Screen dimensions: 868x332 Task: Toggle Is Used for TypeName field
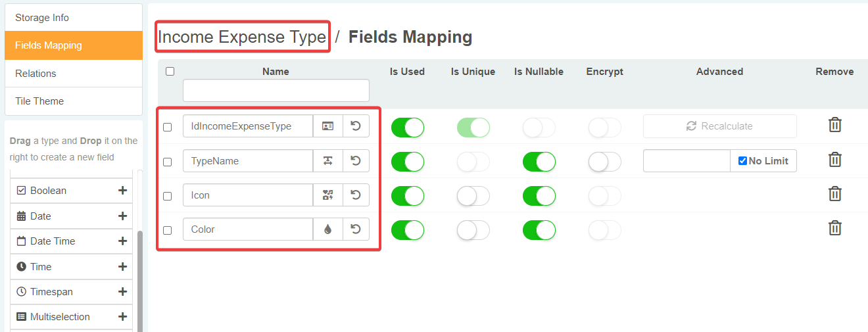407,162
